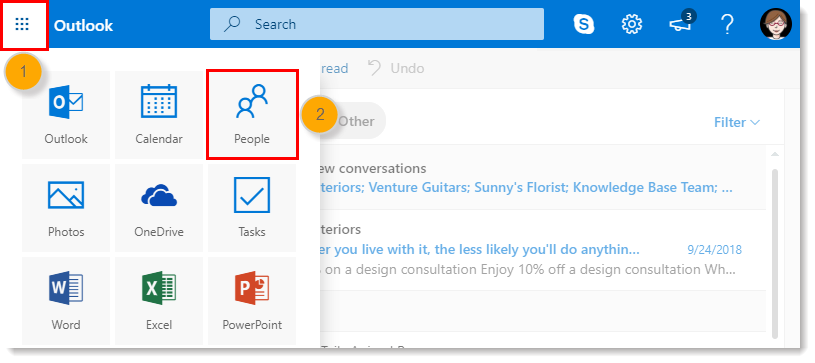
Task: Open the People app tile
Action: click(x=252, y=115)
